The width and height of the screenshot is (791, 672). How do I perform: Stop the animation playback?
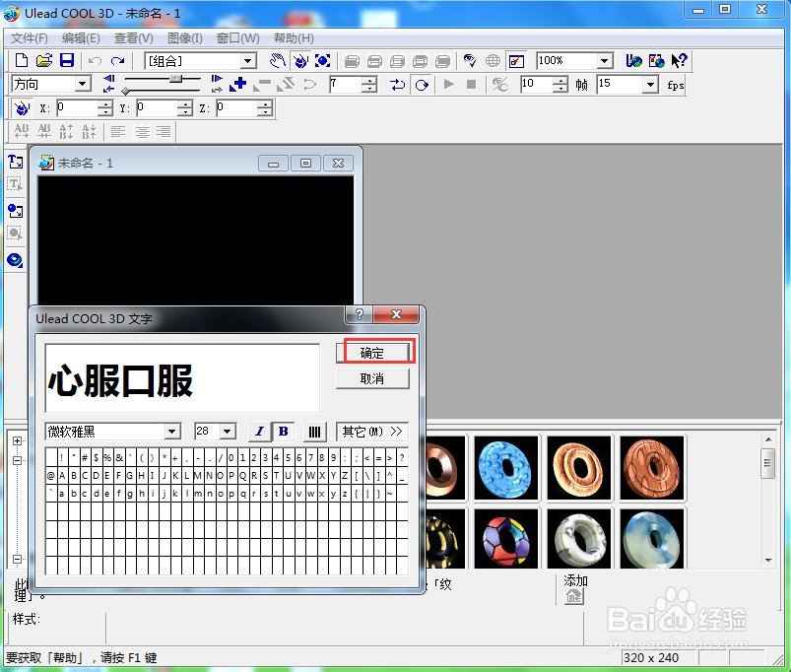coord(471,85)
